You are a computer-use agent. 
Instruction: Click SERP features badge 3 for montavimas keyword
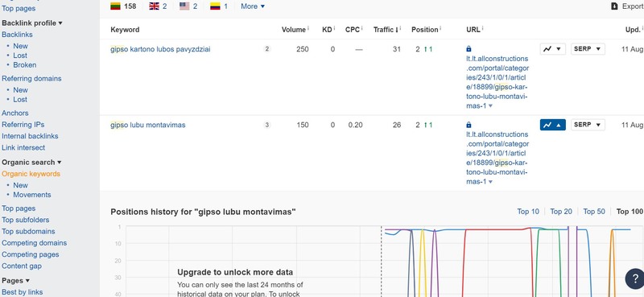point(267,125)
